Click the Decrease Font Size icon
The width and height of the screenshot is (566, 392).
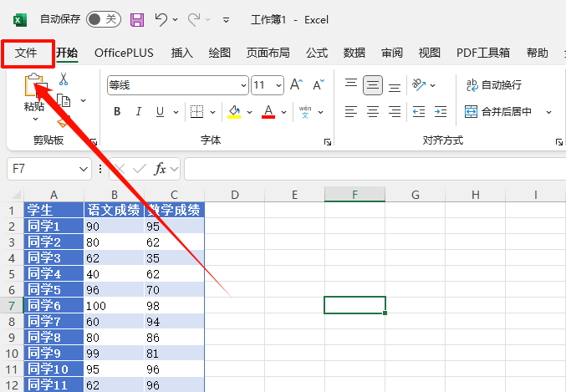(x=319, y=84)
